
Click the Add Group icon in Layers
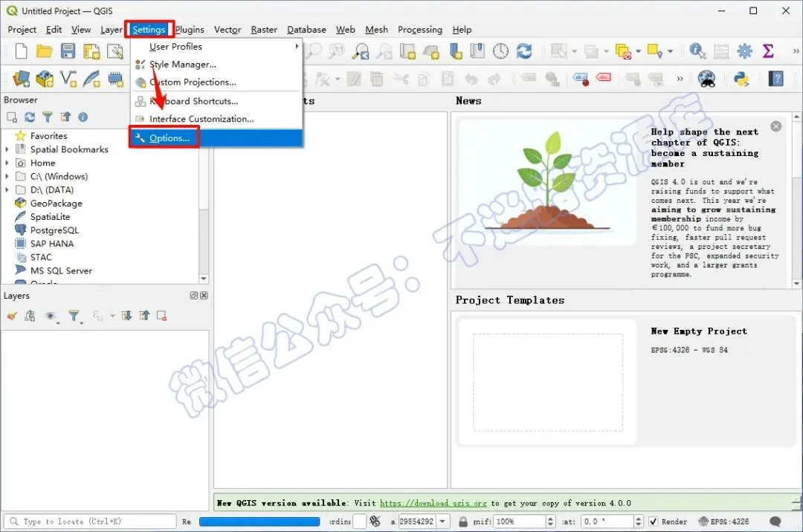(x=30, y=316)
